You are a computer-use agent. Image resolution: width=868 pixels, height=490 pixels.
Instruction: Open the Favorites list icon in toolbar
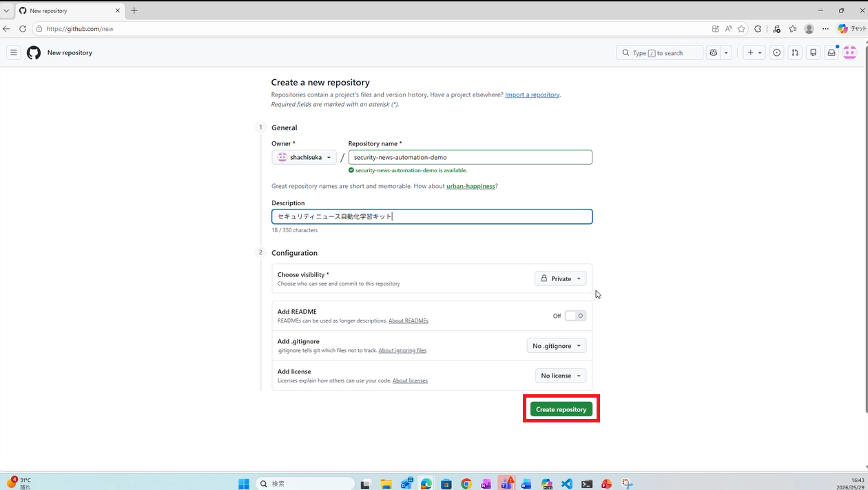click(793, 29)
